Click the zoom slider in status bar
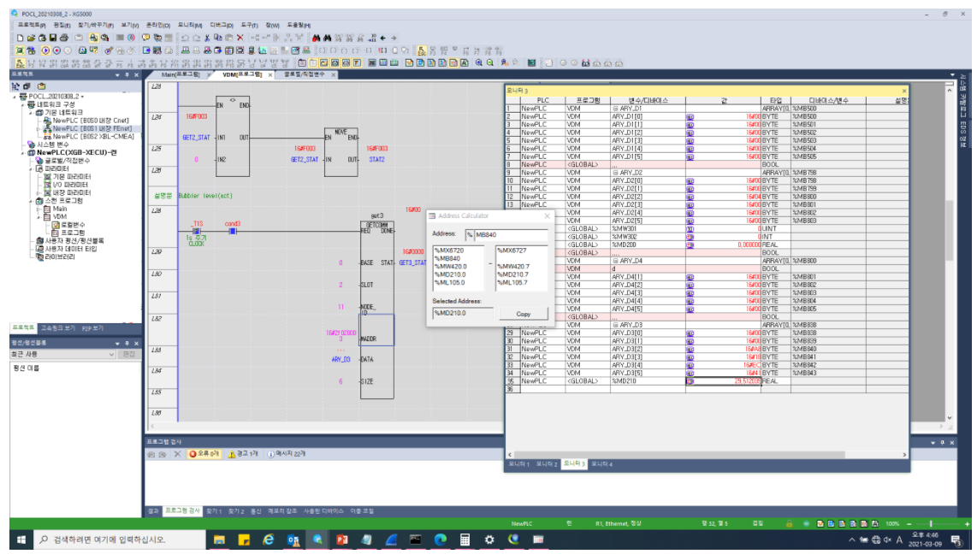This screenshot has width=977, height=560. [931, 522]
